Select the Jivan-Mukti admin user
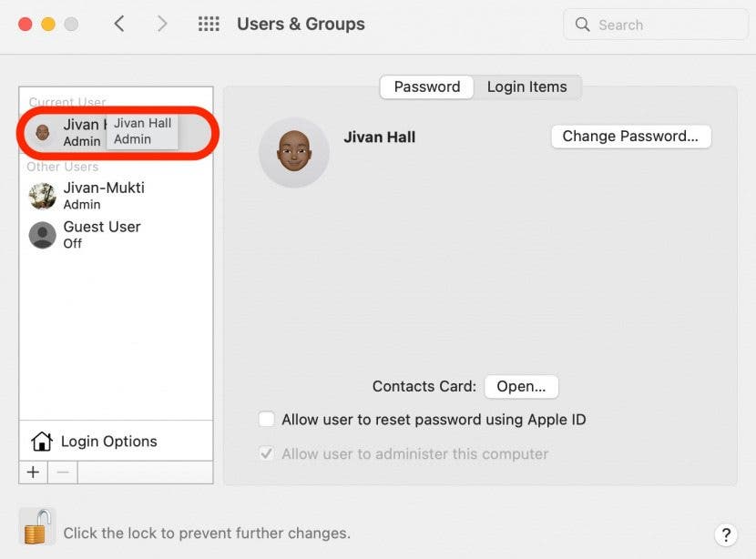756x559 pixels. pos(116,196)
